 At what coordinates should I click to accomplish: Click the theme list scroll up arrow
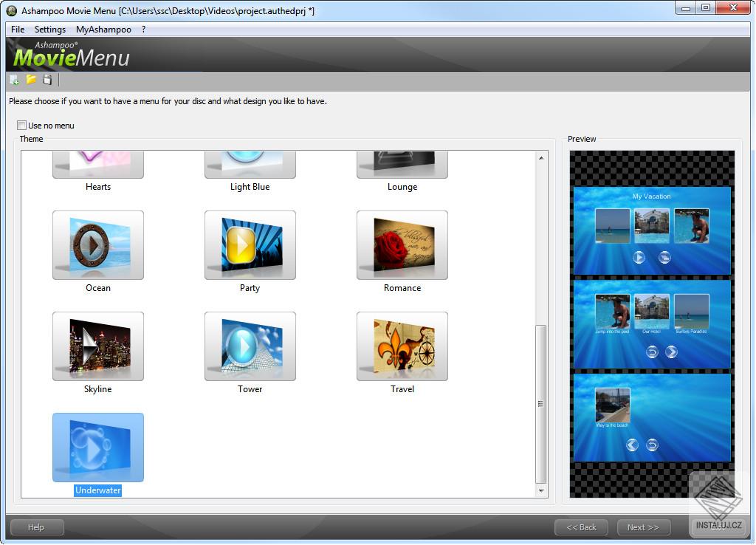pos(541,158)
